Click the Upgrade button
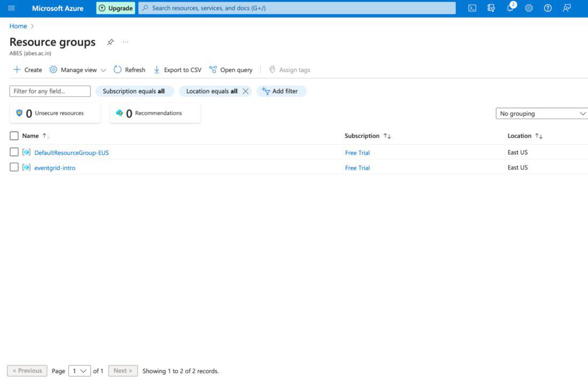Viewport: 588px width, 386px height. click(115, 8)
